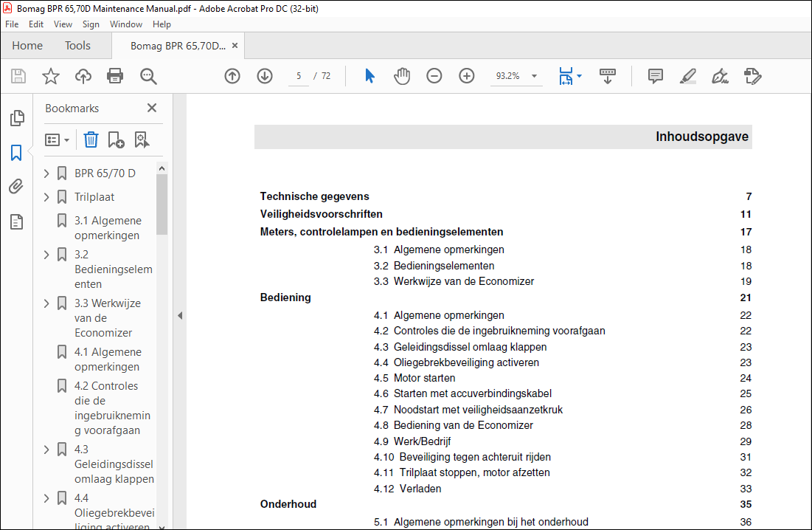The image size is (812, 530).
Task: Go to previous page arrow icon
Action: tap(232, 76)
